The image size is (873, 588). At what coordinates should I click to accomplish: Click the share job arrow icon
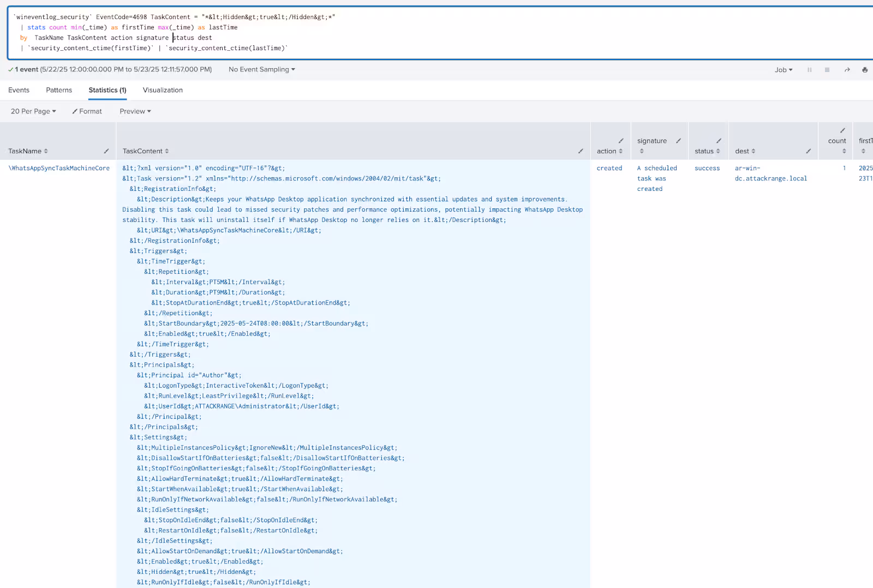[847, 70]
